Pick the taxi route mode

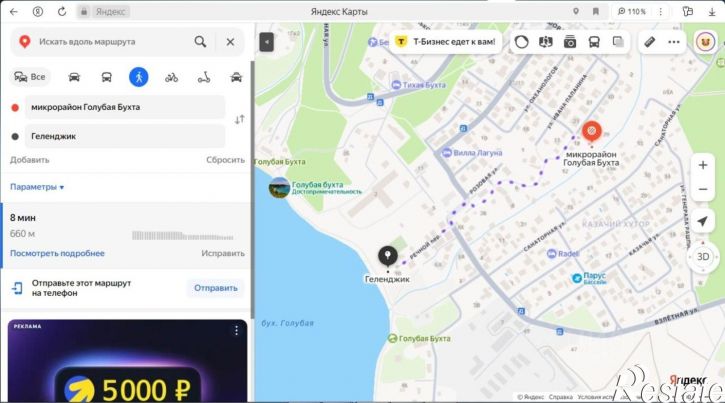[x=236, y=77]
